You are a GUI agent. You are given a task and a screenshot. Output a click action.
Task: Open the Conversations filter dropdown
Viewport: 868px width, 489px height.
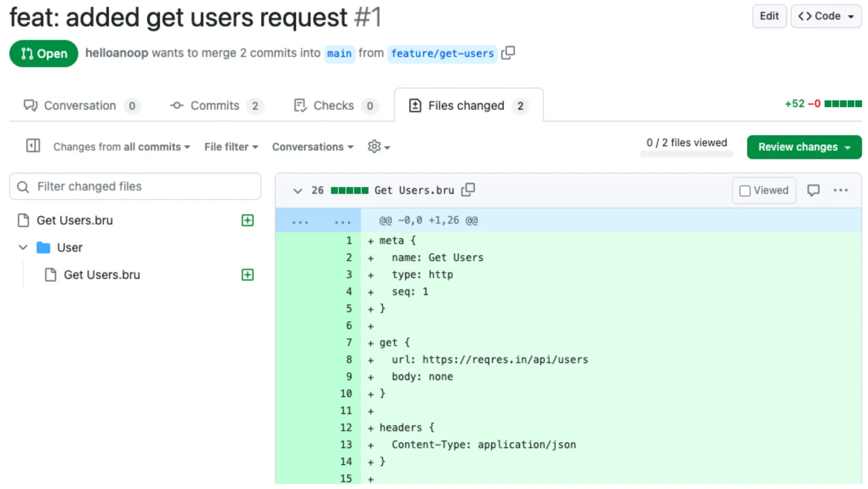[x=313, y=147]
